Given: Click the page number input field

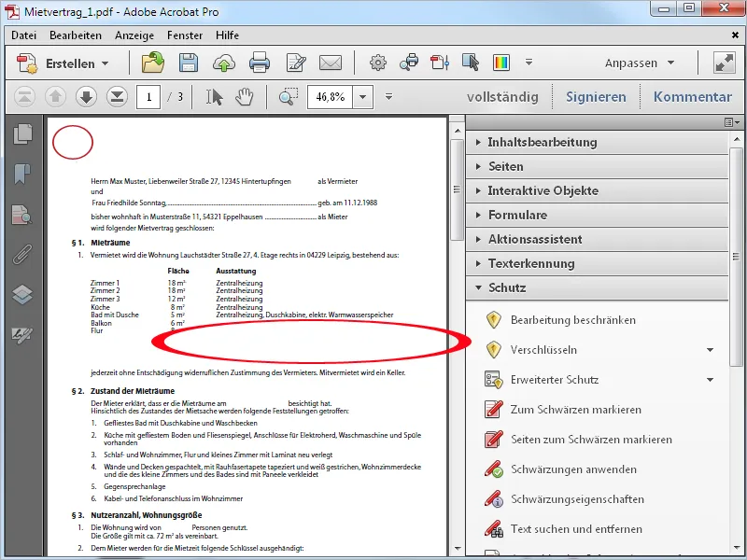Looking at the screenshot, I should tap(148, 97).
